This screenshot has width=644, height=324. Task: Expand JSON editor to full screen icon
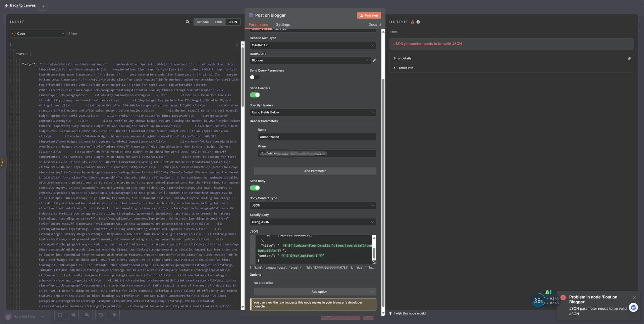point(374,263)
